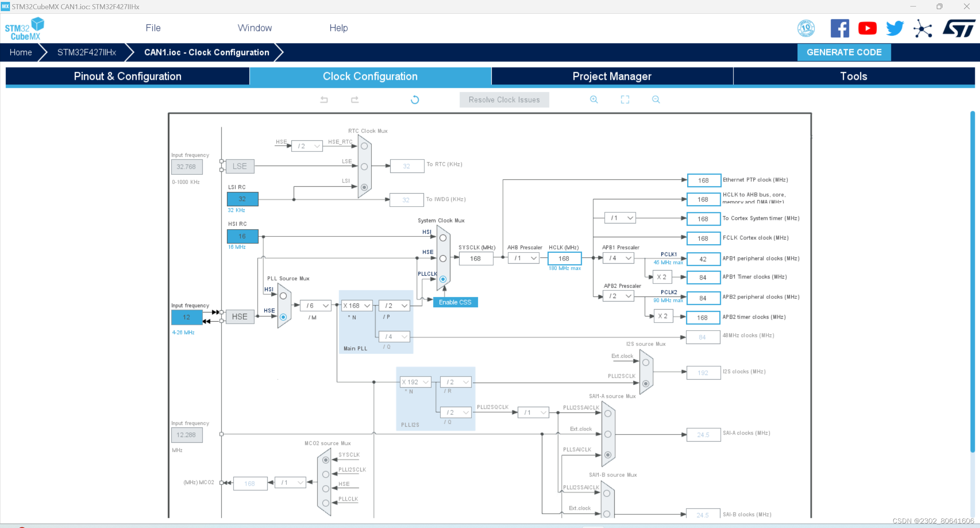The width and height of the screenshot is (980, 528).
Task: Zoom out of the clock diagram
Action: pyautogui.click(x=656, y=99)
